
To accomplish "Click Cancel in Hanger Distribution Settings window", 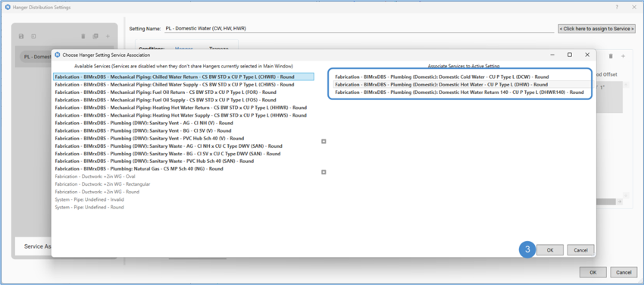I will pos(624,272).
